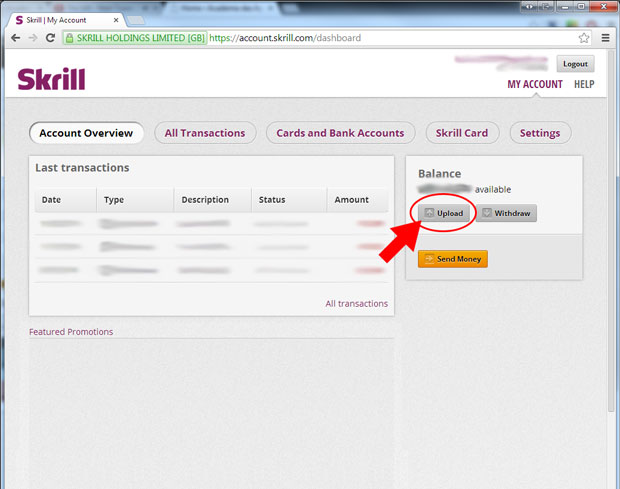Open the HELP menu
Screen dimensions: 620x489
(584, 84)
